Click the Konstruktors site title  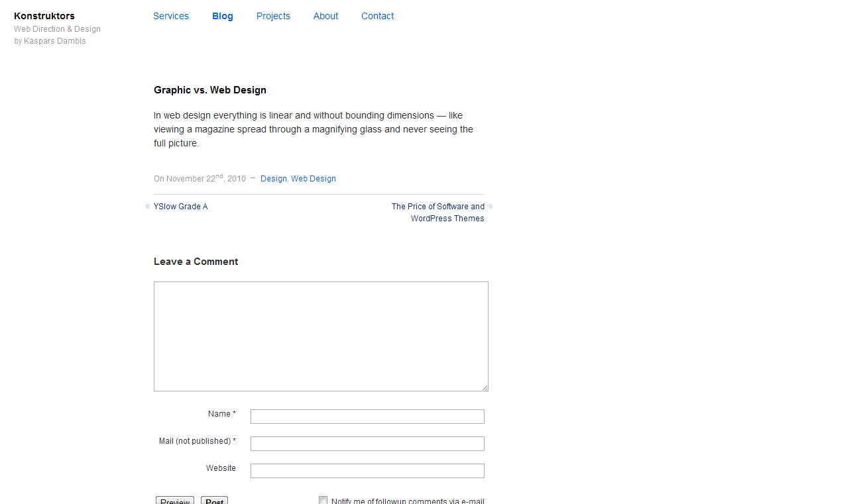click(44, 16)
